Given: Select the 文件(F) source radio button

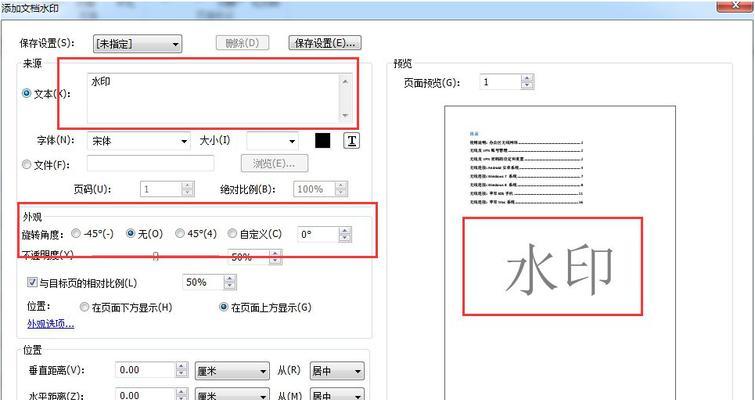Looking at the screenshot, I should 26,165.
